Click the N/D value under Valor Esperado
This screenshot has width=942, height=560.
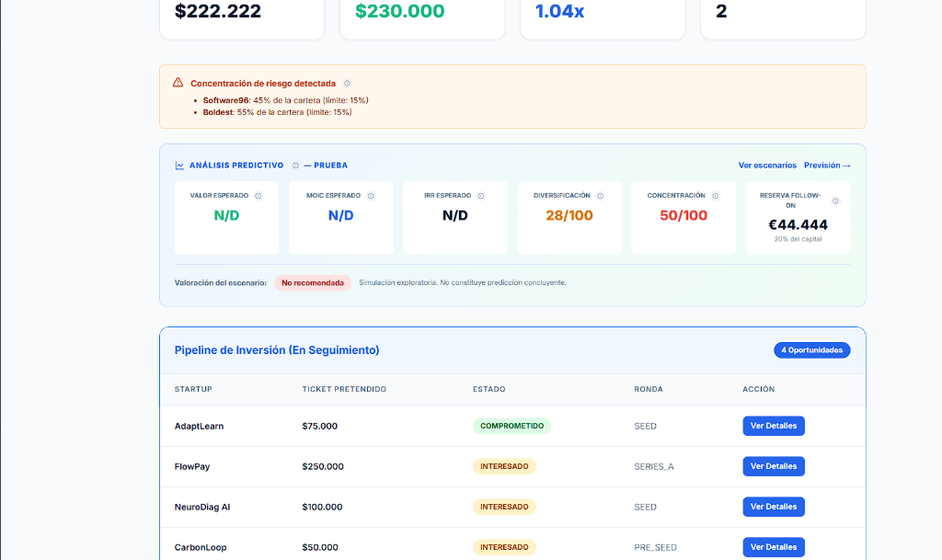pyautogui.click(x=226, y=215)
